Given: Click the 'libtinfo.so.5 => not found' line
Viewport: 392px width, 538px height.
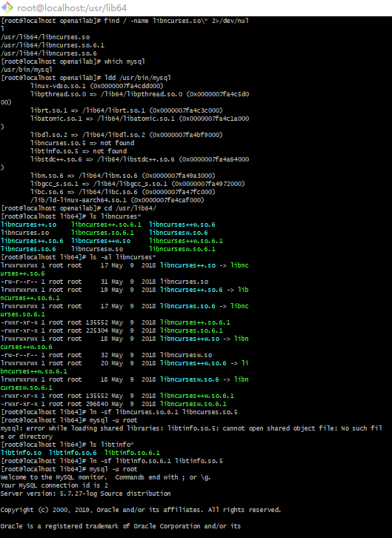Looking at the screenshot, I should point(79,151).
